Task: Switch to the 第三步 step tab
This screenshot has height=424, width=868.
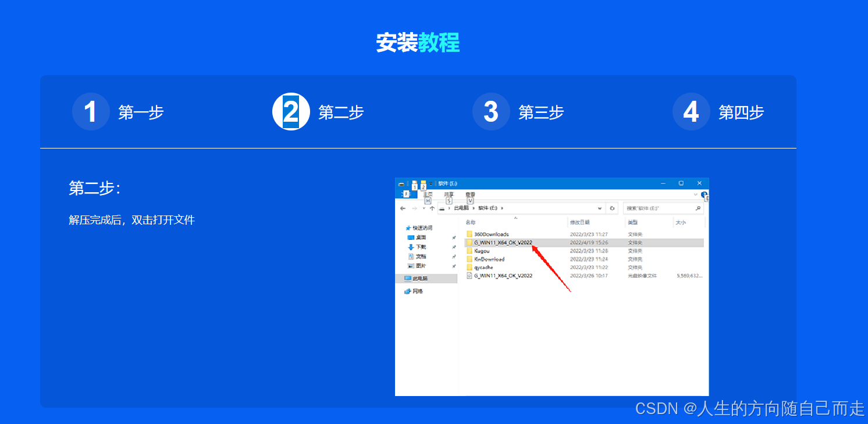Action: [x=518, y=112]
